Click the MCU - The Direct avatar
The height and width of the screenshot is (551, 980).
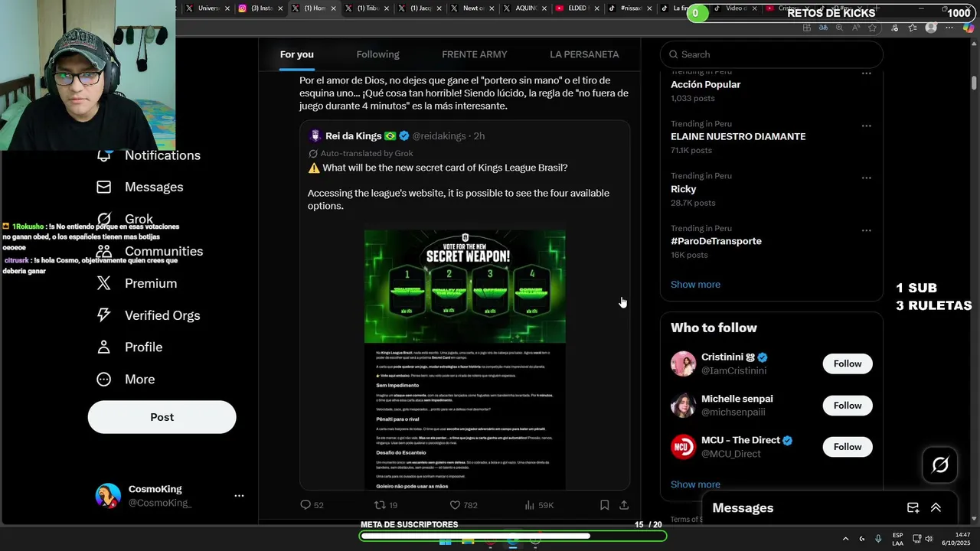coord(683,447)
